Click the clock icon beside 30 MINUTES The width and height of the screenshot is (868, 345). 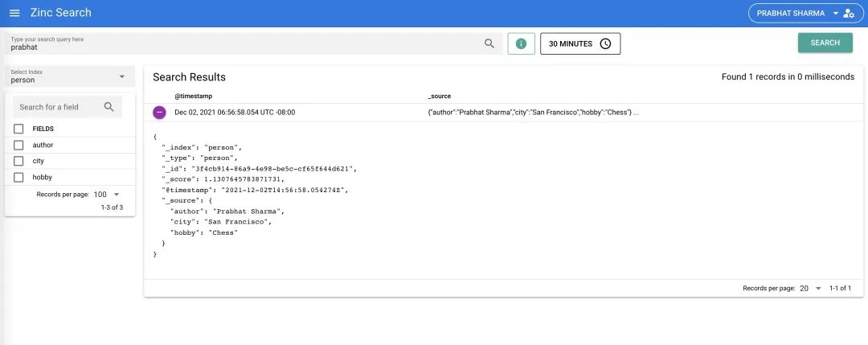[x=606, y=43]
